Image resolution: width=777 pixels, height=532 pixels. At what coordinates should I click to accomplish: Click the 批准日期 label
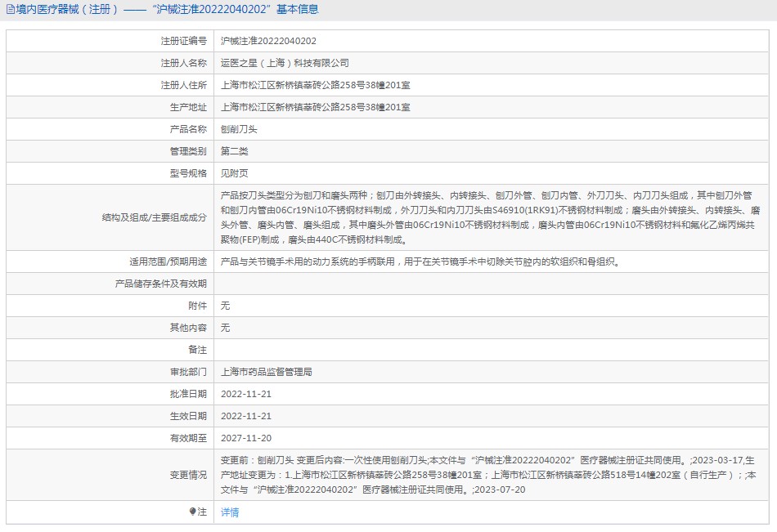(188, 394)
